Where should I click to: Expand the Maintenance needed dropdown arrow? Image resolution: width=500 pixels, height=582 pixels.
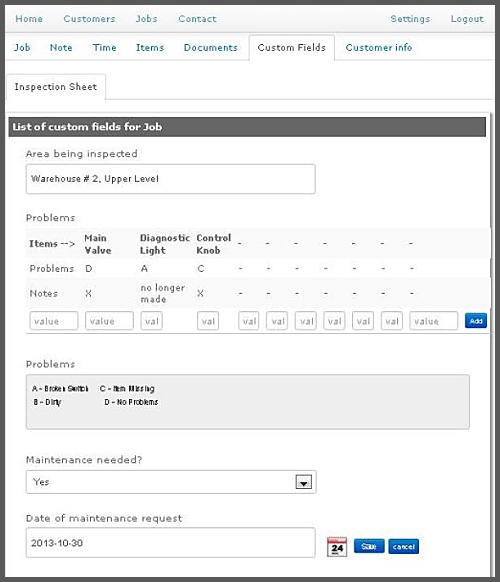click(x=303, y=482)
